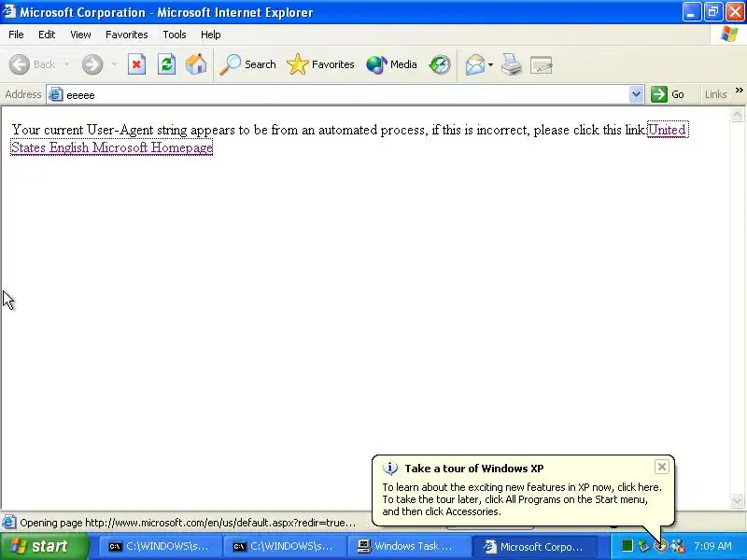Open the Media bar button
747x560 pixels.
(391, 64)
